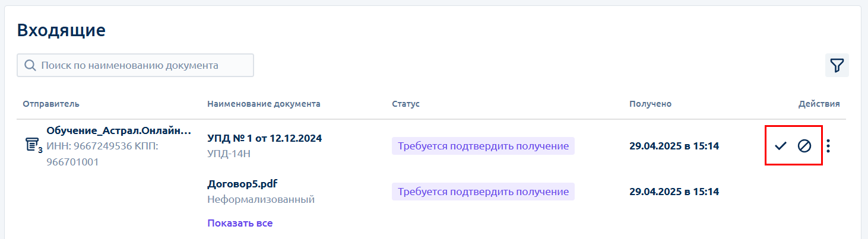This screenshot has height=239, width=868.
Task: Expand list via "Показать все" link
Action: click(240, 223)
